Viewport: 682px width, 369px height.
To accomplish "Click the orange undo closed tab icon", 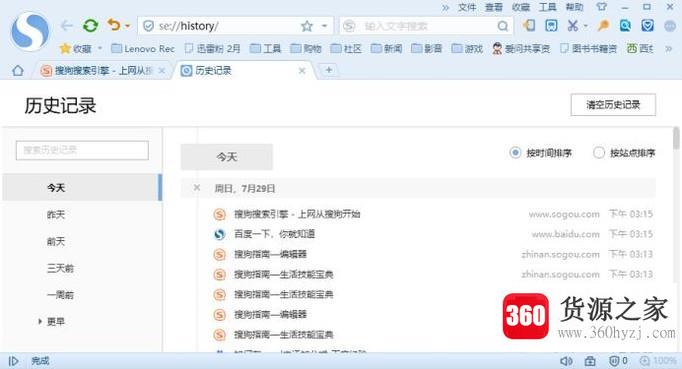I will pyautogui.click(x=114, y=25).
